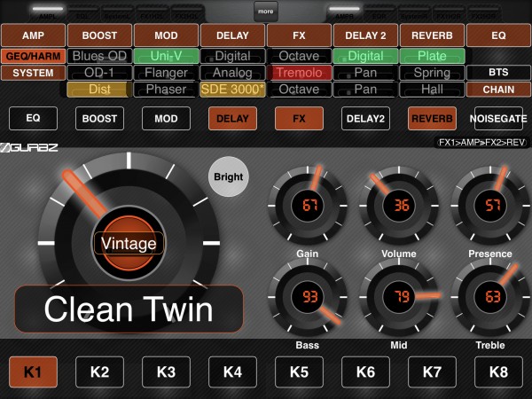Enable the DELAY2 on/off button

pos(365,118)
